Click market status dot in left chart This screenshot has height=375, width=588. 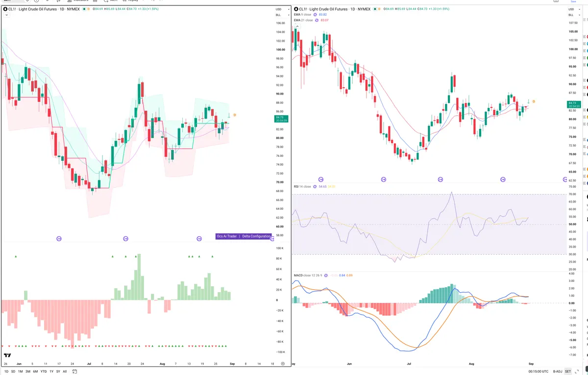coord(85,9)
